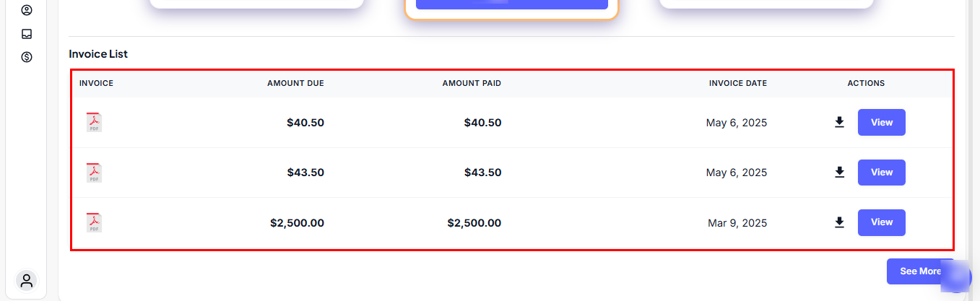View the $40.50 invoice

tap(881, 123)
